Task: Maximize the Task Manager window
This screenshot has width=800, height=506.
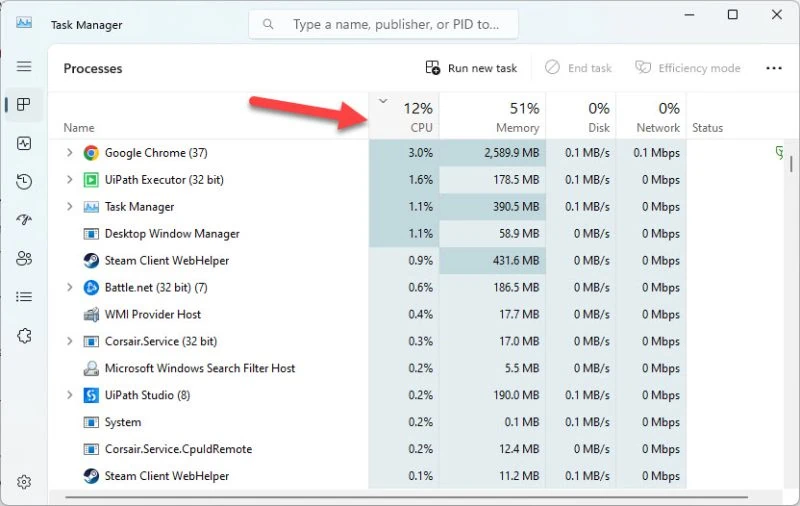Action: pyautogui.click(x=733, y=14)
